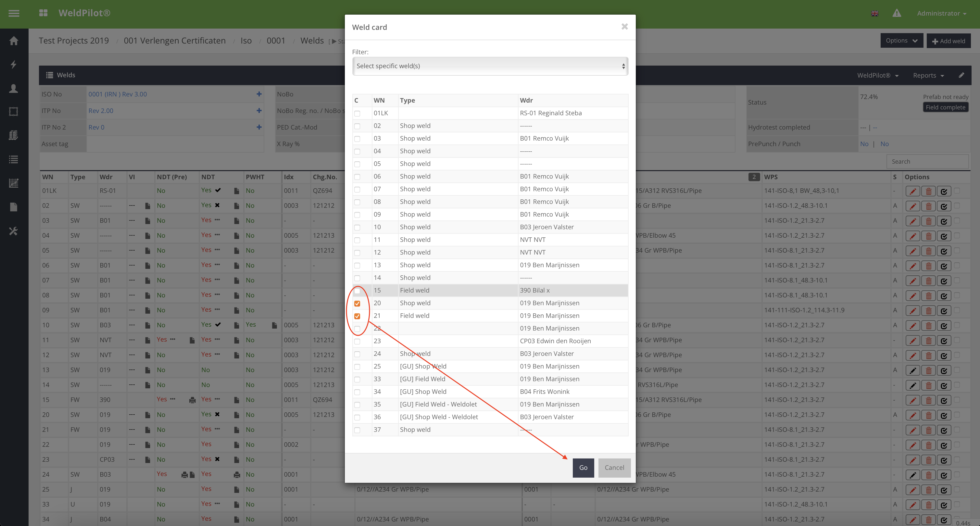Open the Filter select specific weld(s) dropdown
The image size is (980, 526).
[x=490, y=66]
